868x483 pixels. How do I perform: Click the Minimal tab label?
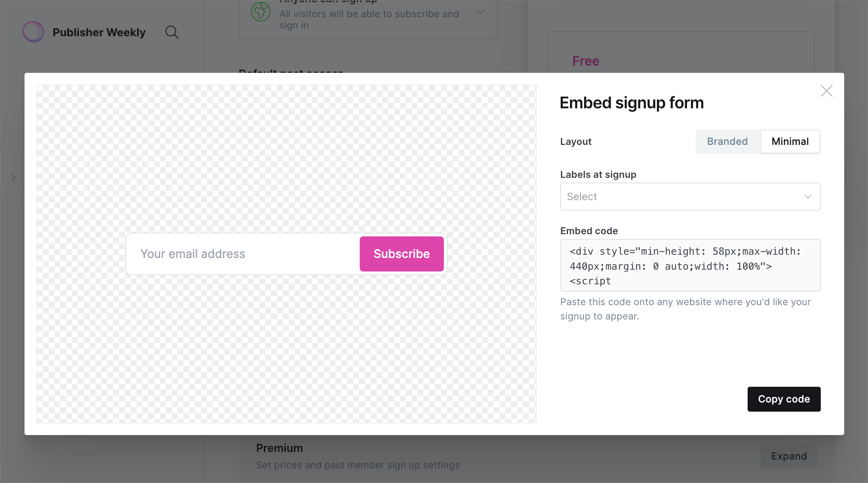tap(790, 142)
